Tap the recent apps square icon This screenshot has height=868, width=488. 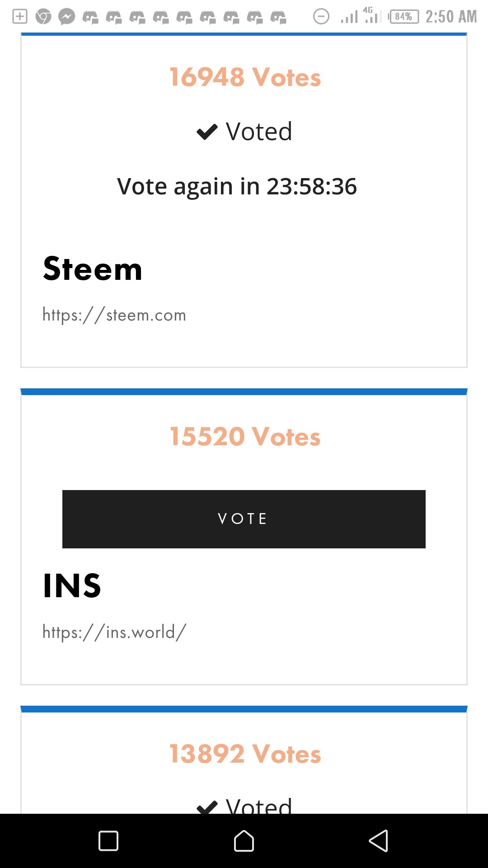108,841
